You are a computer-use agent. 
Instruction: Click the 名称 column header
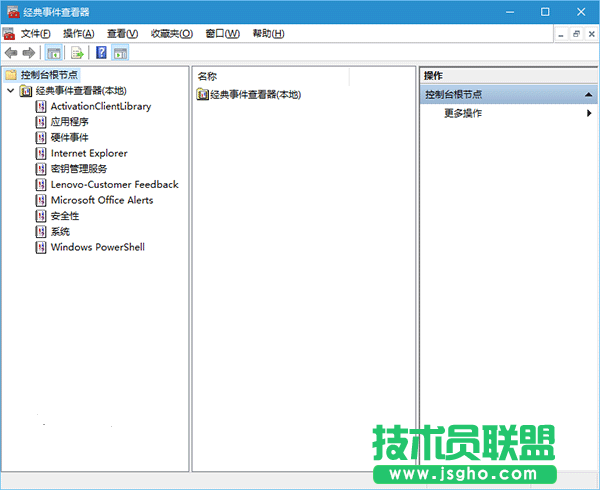click(x=207, y=76)
